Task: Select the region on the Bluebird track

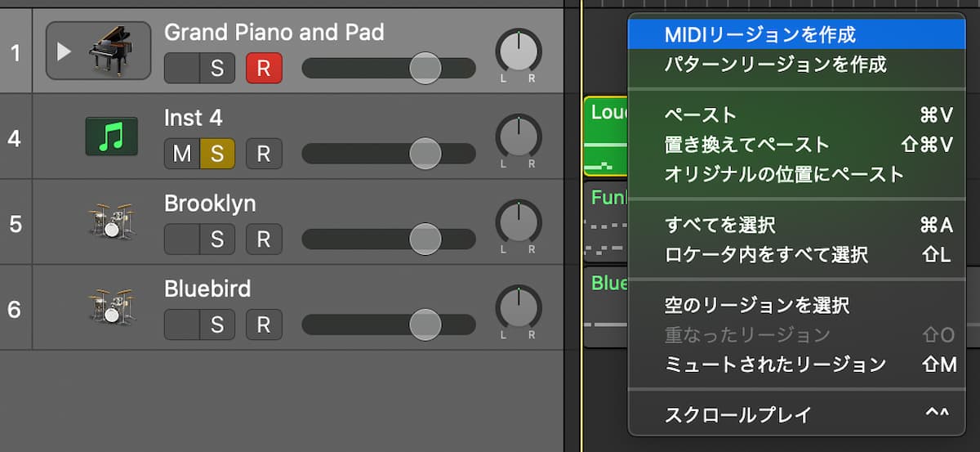Action: 605,307
